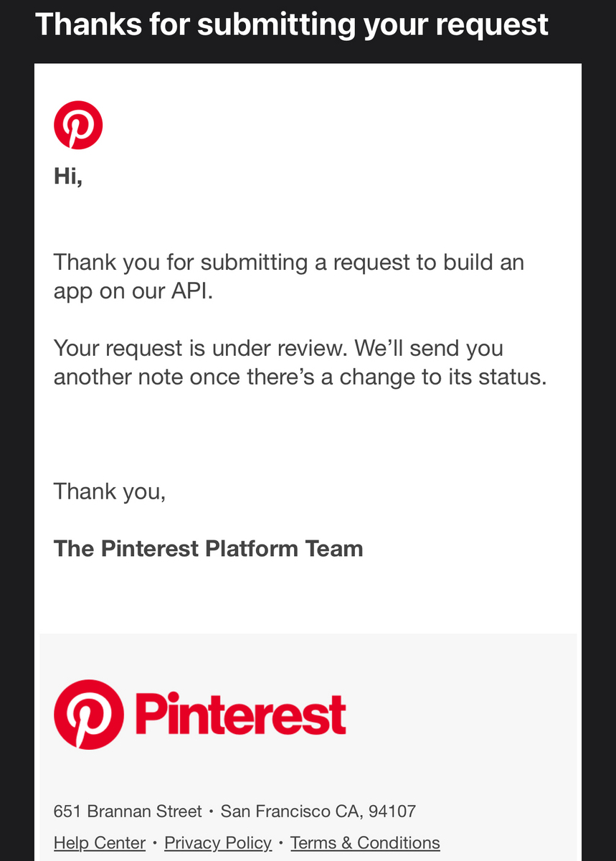Click the red Pinterest wordmark in footer
Screen dimensions: 616x861
click(240, 715)
